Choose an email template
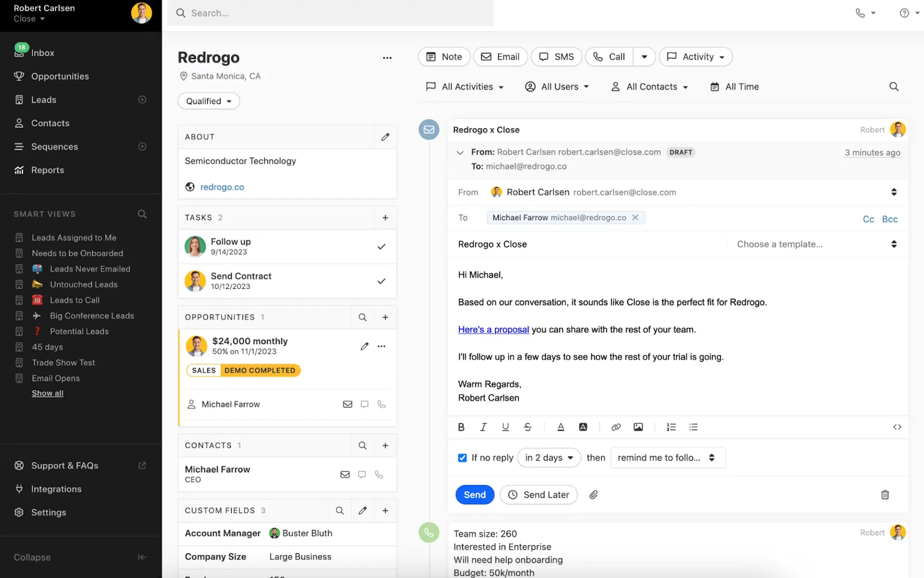The height and width of the screenshot is (578, 924). [816, 244]
